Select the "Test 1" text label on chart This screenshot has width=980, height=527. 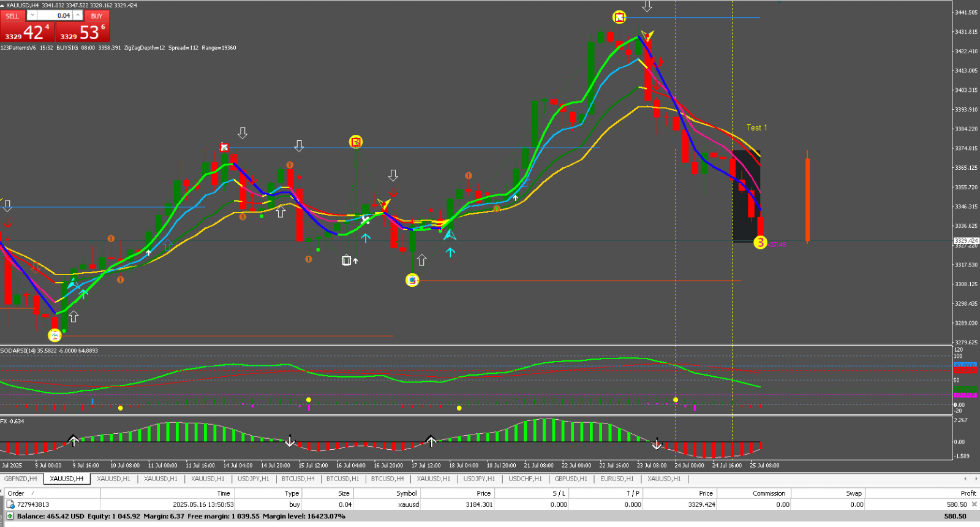(x=756, y=127)
